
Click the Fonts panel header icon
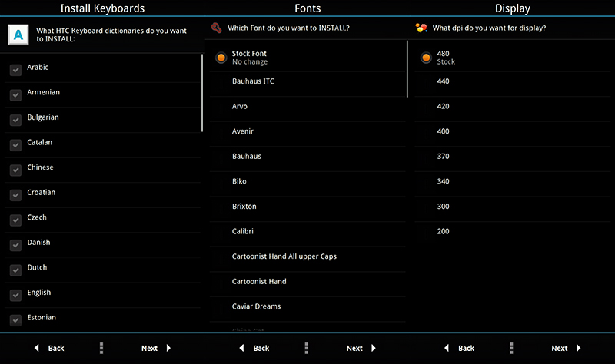(218, 28)
